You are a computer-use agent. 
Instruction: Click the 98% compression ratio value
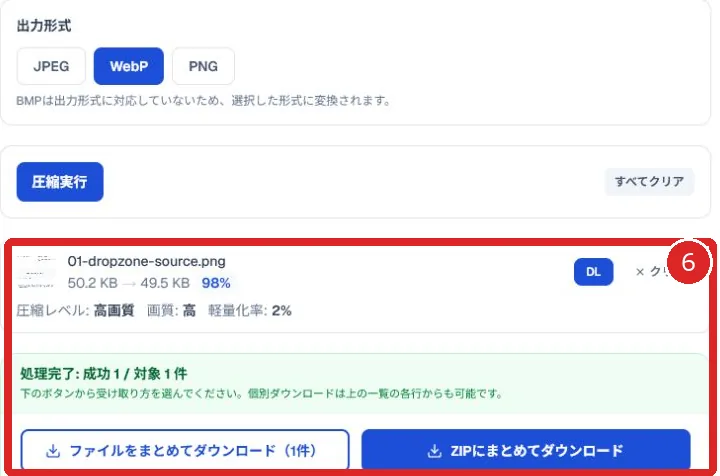[x=216, y=283]
